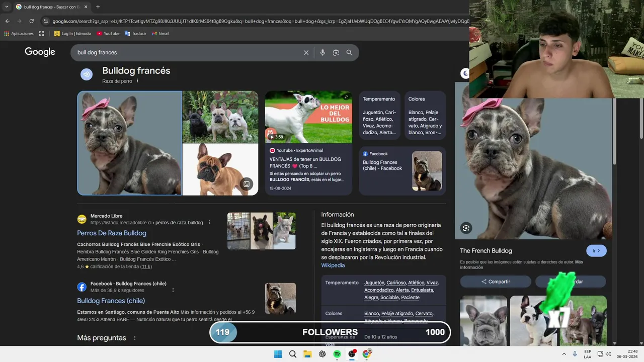This screenshot has width=644, height=362.
Task: Click the Sociable temperament link
Action: [389, 298]
